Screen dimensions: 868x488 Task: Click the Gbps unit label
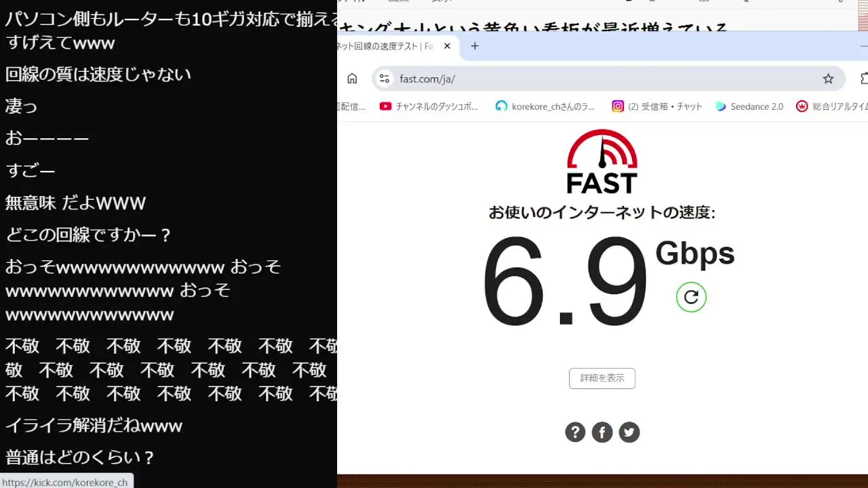click(x=695, y=253)
